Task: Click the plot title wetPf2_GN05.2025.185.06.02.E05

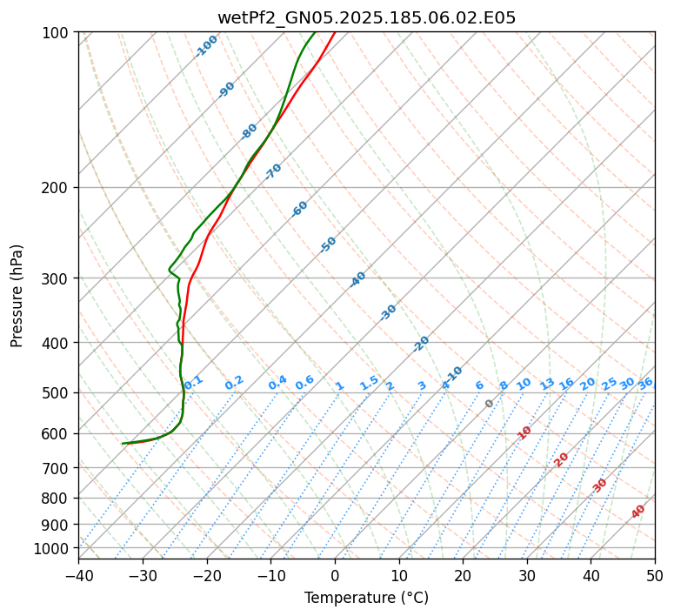Action: (366, 18)
